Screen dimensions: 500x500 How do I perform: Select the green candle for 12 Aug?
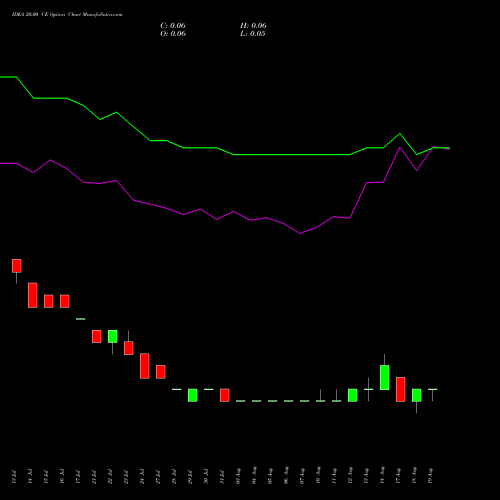[352, 395]
